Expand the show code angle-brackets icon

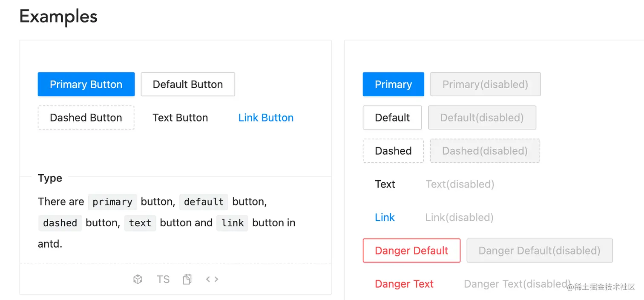[x=212, y=279]
